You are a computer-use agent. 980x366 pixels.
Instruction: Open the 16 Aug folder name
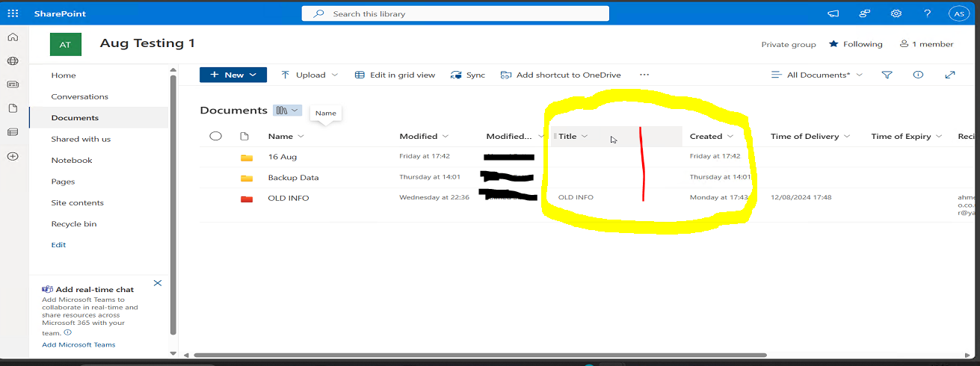click(283, 157)
